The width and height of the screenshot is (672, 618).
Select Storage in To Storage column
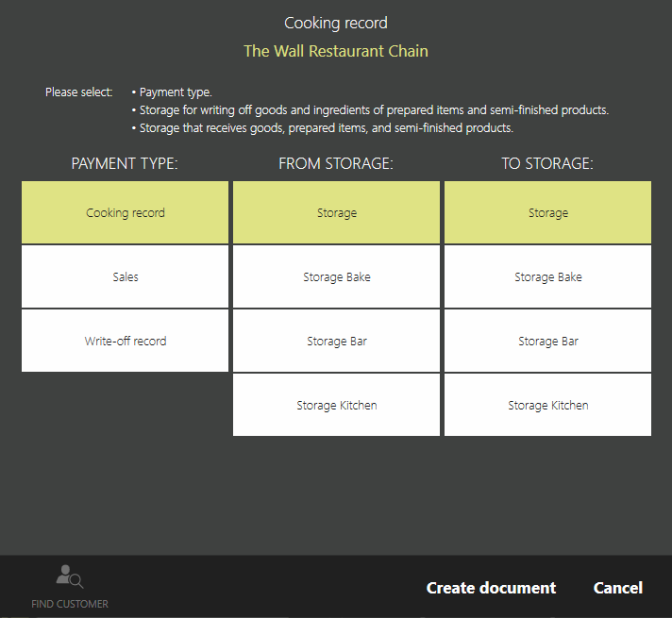coord(547,213)
